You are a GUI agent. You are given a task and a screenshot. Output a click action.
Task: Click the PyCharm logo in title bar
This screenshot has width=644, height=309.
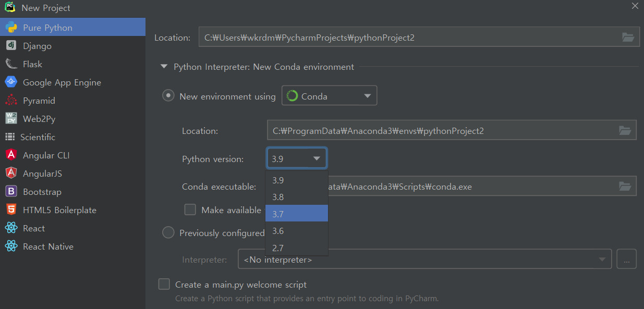click(10, 7)
